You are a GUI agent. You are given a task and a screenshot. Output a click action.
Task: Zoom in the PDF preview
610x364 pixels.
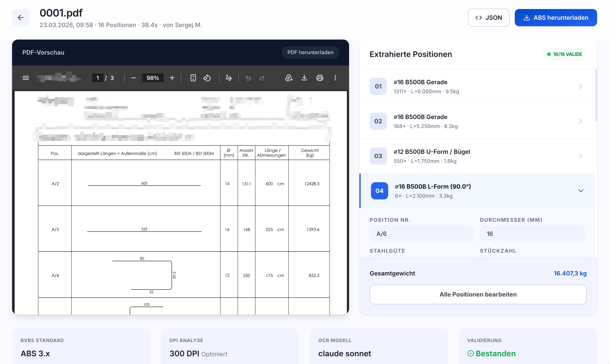[172, 78]
